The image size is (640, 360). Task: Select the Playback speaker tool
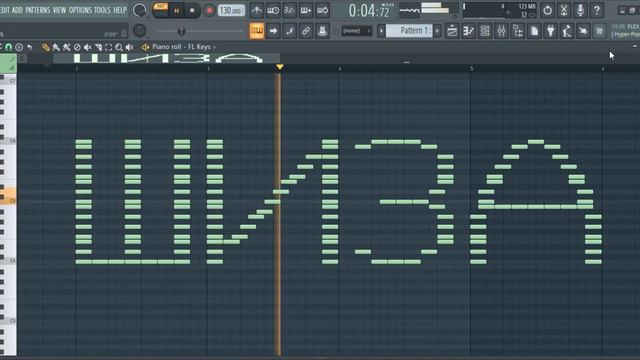tap(129, 47)
